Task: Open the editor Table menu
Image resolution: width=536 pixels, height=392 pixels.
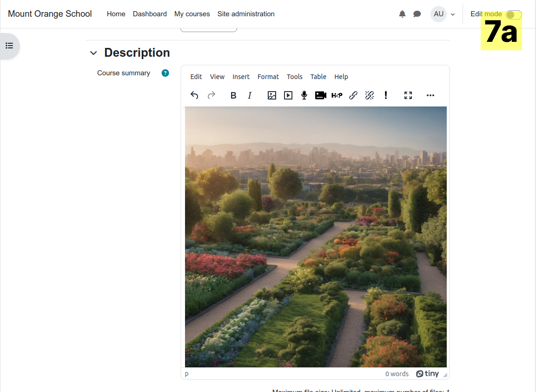Action: pyautogui.click(x=318, y=77)
